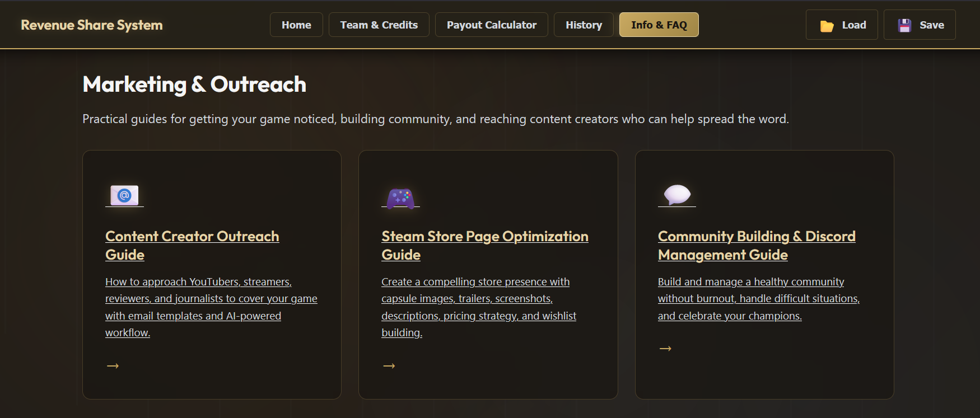This screenshot has height=418, width=980.
Task: Switch to the Payout Calculator tab
Action: 491,25
